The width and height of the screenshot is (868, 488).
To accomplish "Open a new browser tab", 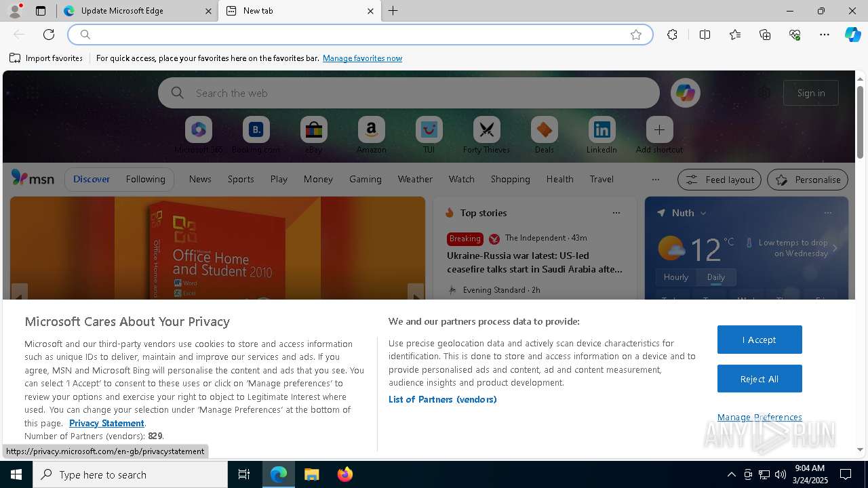I will tap(393, 11).
